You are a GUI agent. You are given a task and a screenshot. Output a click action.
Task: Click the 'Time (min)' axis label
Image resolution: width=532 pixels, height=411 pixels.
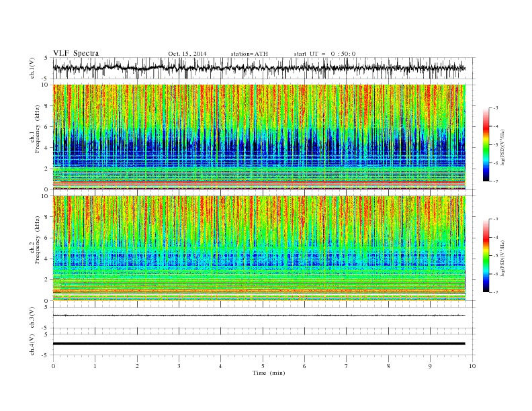pyautogui.click(x=269, y=373)
